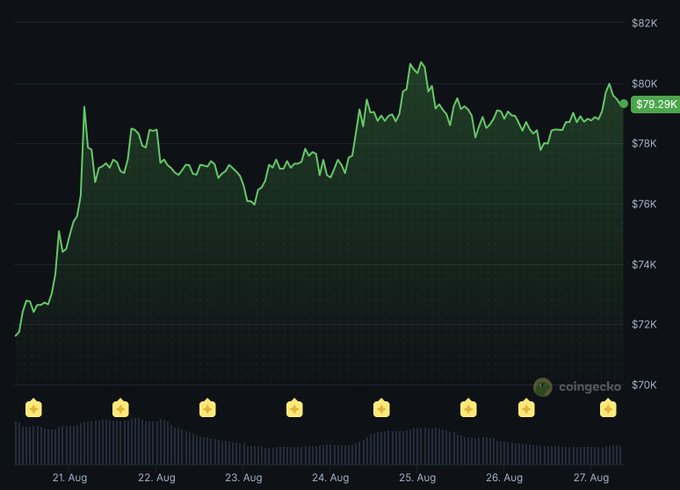Screen dimensions: 680x490
Task: Click the 23. Aug date label
Action: 244,478
